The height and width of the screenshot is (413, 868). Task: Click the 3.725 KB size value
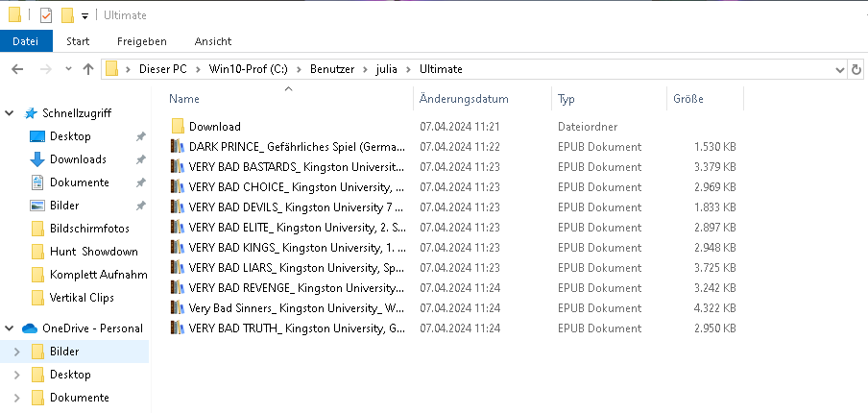714,267
